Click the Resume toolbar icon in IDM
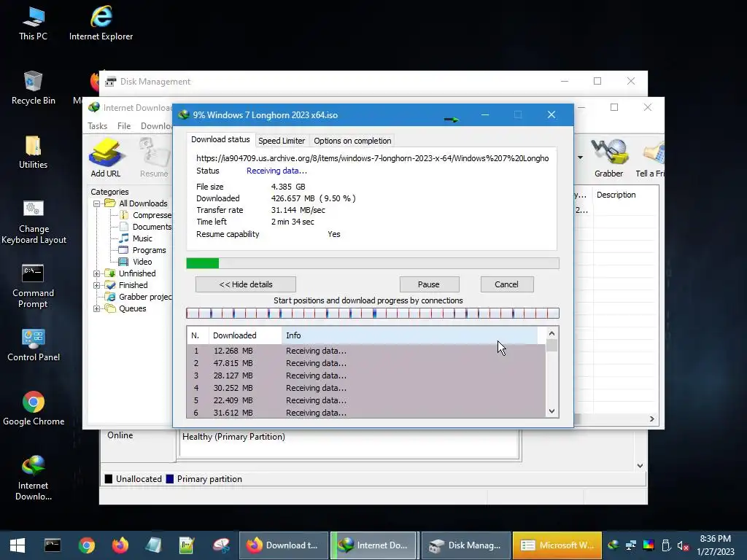The width and height of the screenshot is (747, 560). [x=154, y=158]
